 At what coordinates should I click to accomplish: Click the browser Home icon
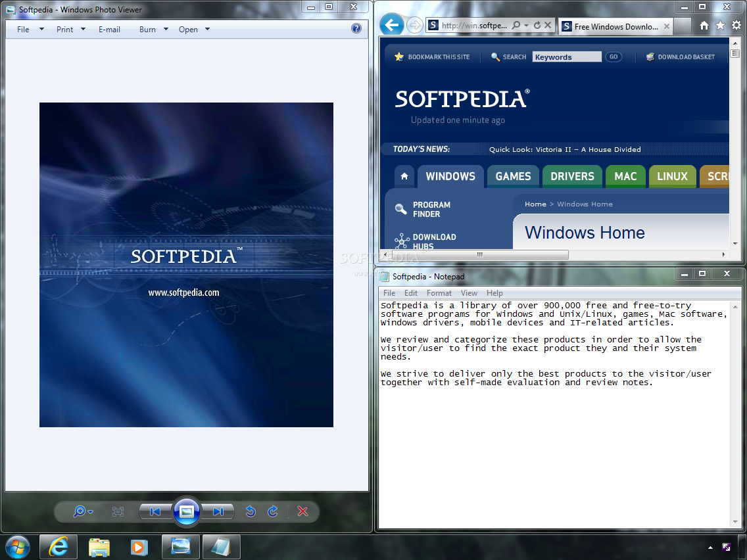(704, 26)
